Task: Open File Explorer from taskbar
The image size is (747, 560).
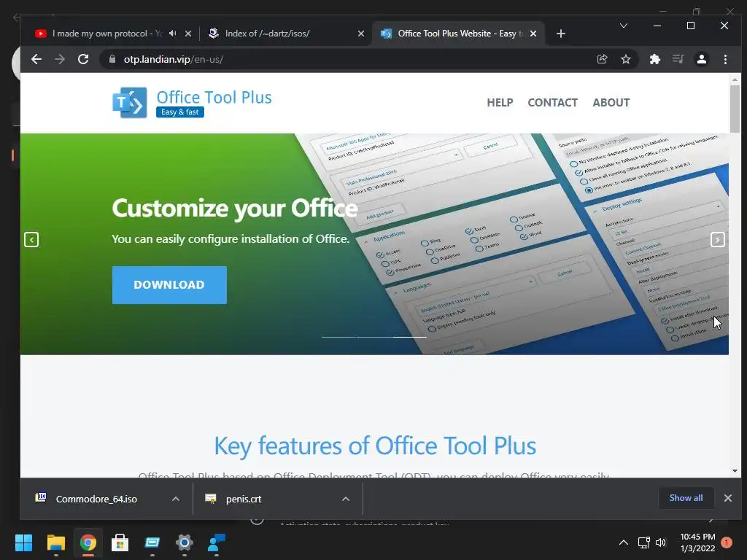Action: (55, 542)
